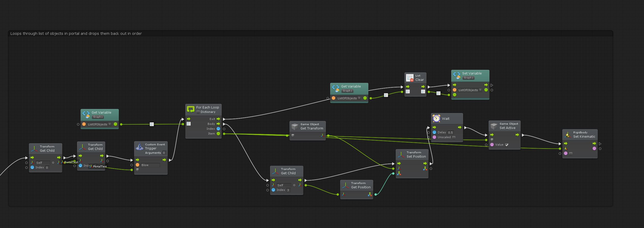Image resolution: width=644 pixels, height=228 pixels.
Task: Click the 'Clear' List node title
Action: (x=420, y=80)
